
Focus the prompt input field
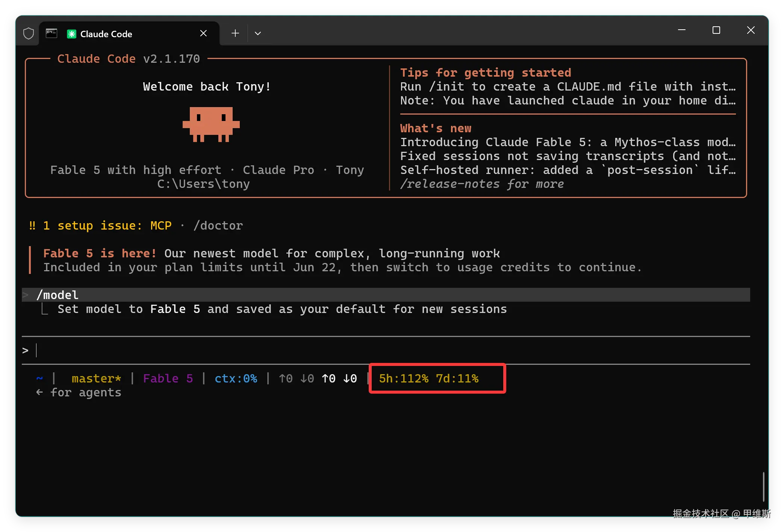(386, 350)
